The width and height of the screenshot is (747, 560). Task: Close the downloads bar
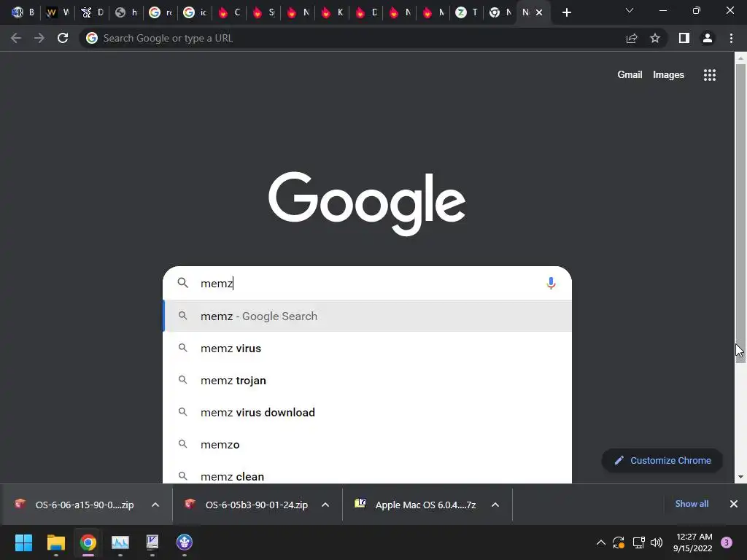tap(734, 504)
